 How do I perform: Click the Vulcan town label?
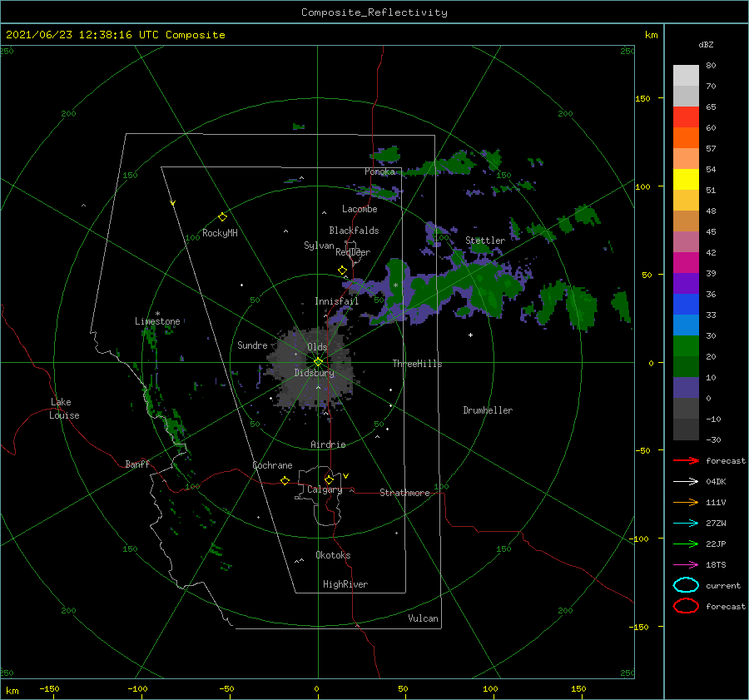pyautogui.click(x=424, y=618)
